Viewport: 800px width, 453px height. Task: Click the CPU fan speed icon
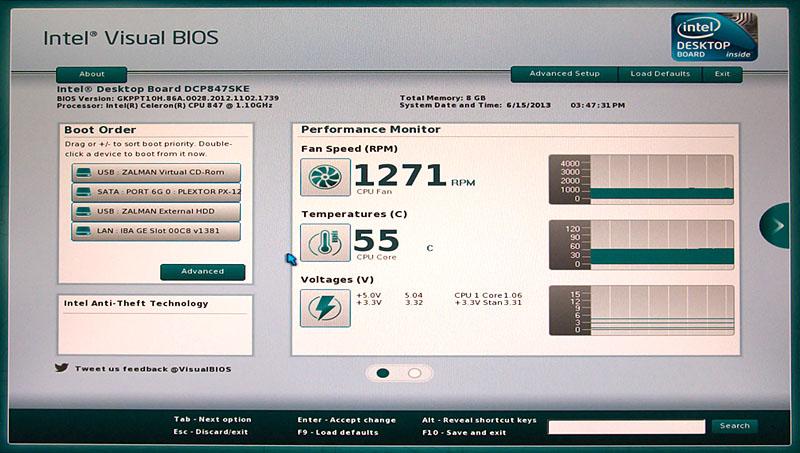[x=326, y=177]
